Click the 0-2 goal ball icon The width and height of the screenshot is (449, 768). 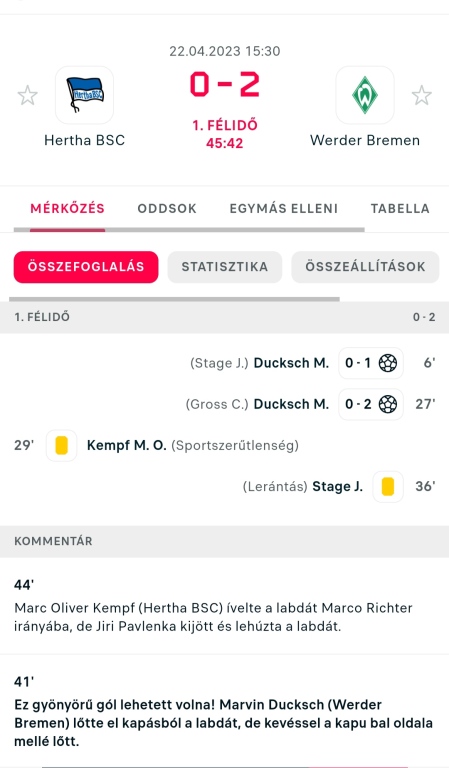(x=388, y=404)
